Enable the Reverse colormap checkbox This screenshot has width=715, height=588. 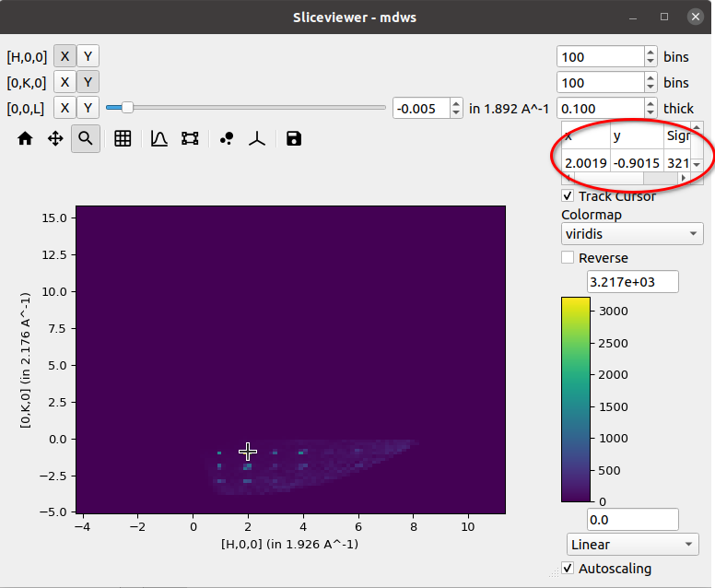tap(568, 258)
